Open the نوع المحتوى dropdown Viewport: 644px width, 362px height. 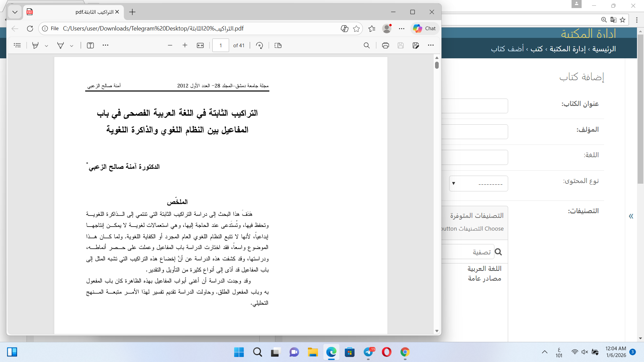point(479,183)
